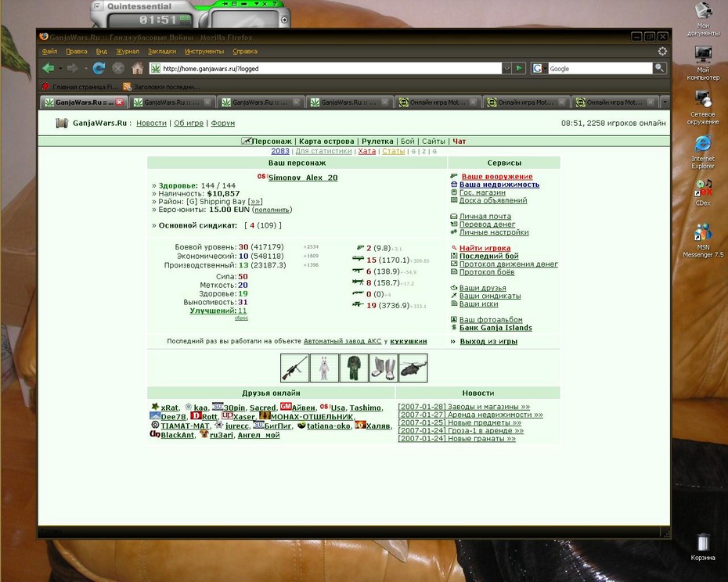Open the Форум link in header

(x=223, y=123)
